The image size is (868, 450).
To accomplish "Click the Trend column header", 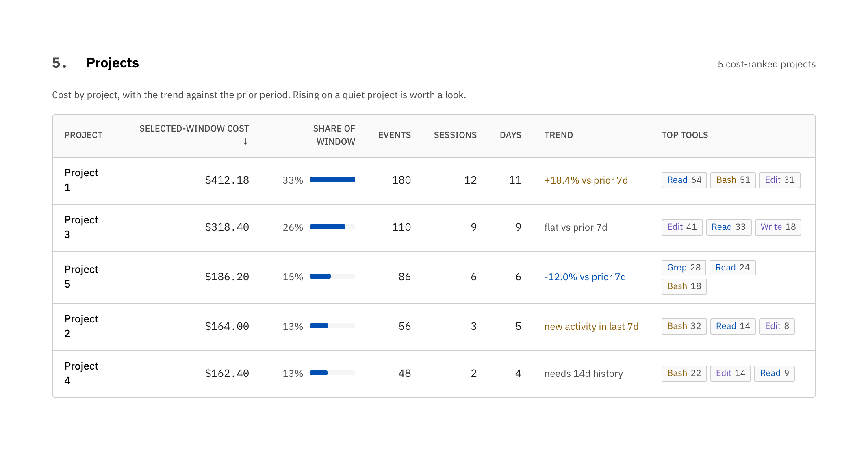I will point(558,135).
